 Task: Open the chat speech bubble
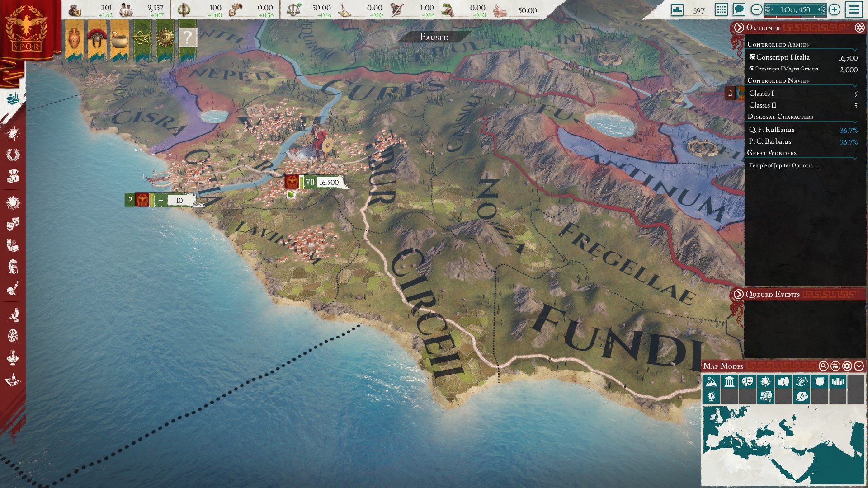[739, 9]
